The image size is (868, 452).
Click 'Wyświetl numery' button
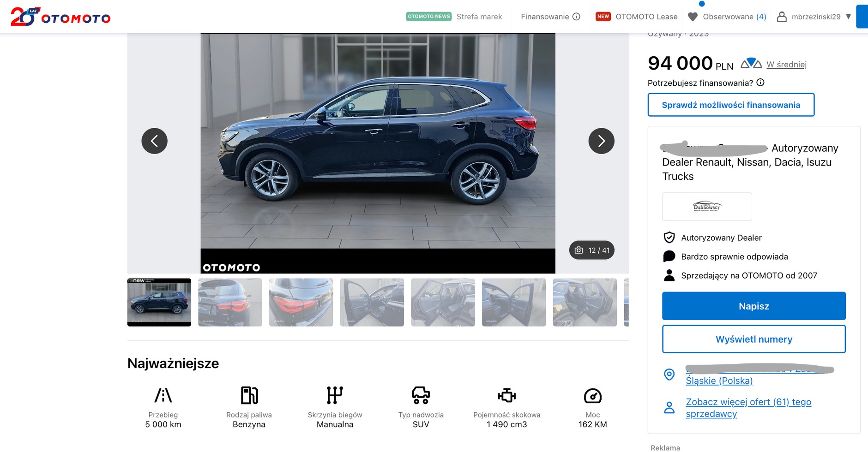pyautogui.click(x=754, y=339)
